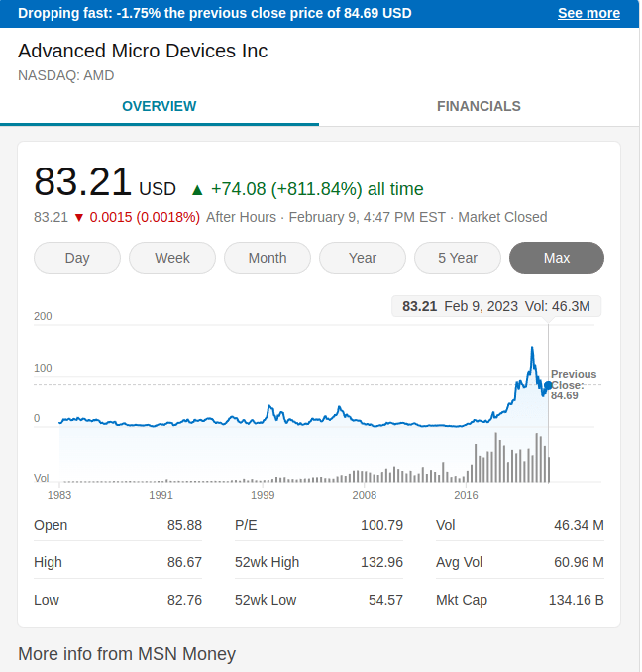Select the Month time range
This screenshot has height=672, width=642.
[267, 258]
